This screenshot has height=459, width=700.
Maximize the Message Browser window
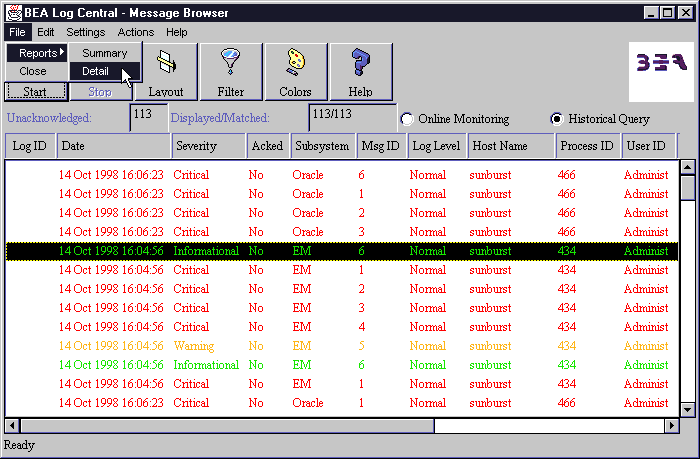(x=668, y=13)
